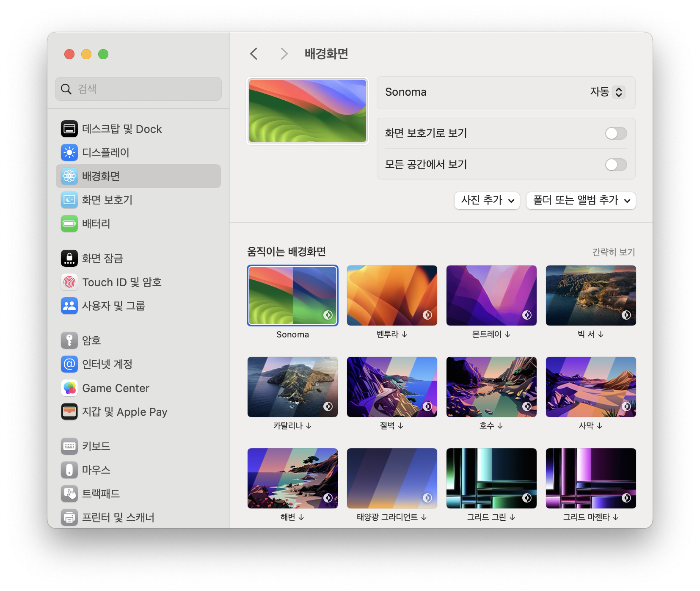Image resolution: width=700 pixels, height=591 pixels.
Task: Open the 사진 추가 dropdown
Action: 487,201
